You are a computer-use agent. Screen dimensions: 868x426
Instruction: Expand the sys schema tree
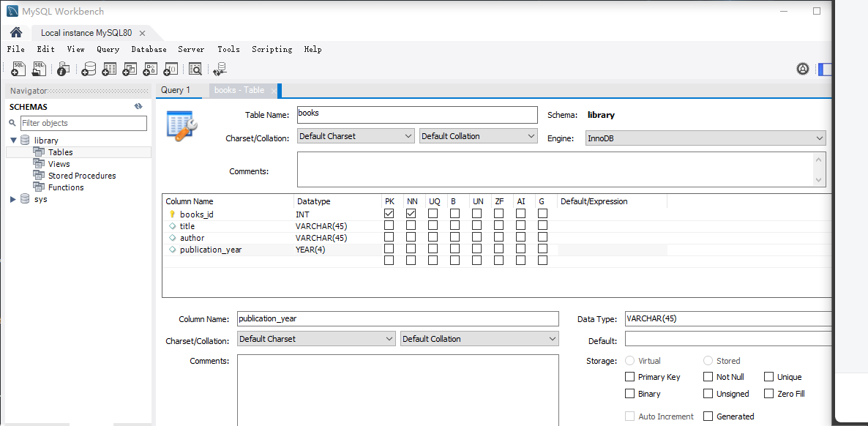tap(13, 199)
